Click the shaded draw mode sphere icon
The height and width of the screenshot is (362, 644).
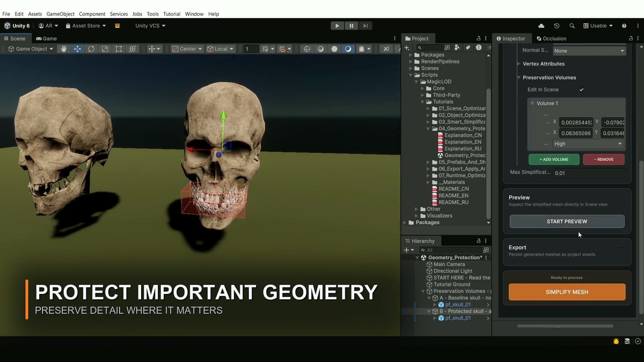[x=334, y=49]
